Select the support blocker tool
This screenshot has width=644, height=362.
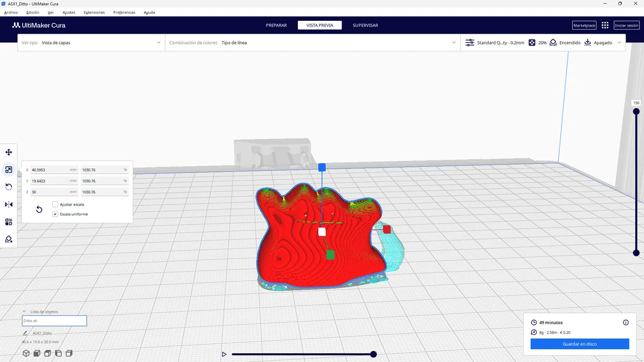[8, 239]
